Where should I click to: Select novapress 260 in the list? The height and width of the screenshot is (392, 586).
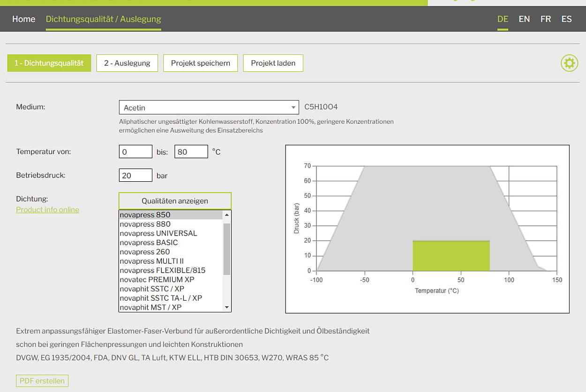point(171,252)
